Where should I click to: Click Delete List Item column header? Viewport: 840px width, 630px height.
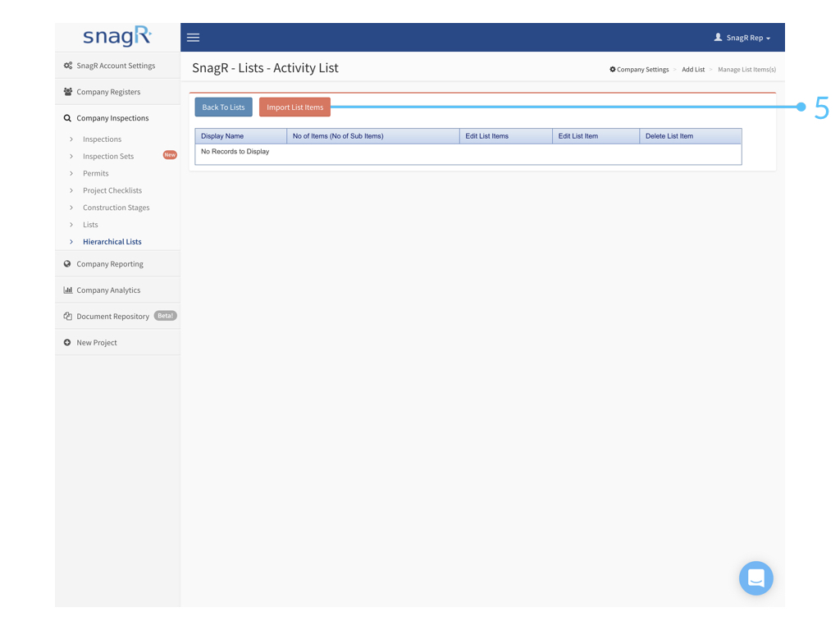click(x=691, y=136)
